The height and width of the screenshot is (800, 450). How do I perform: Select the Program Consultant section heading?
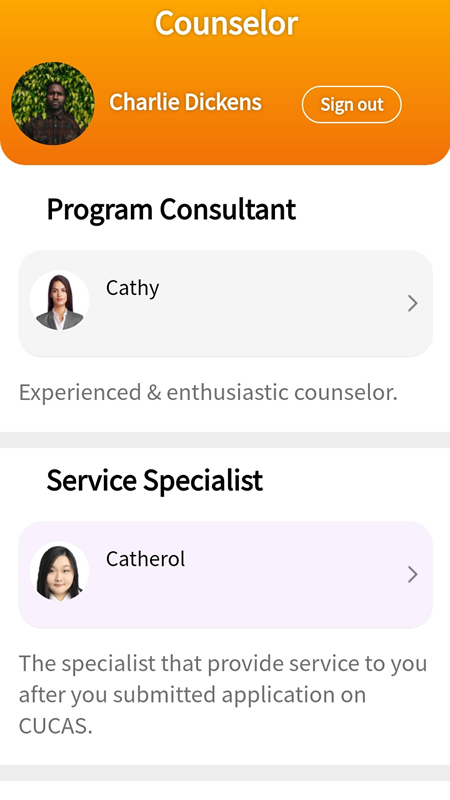(171, 209)
